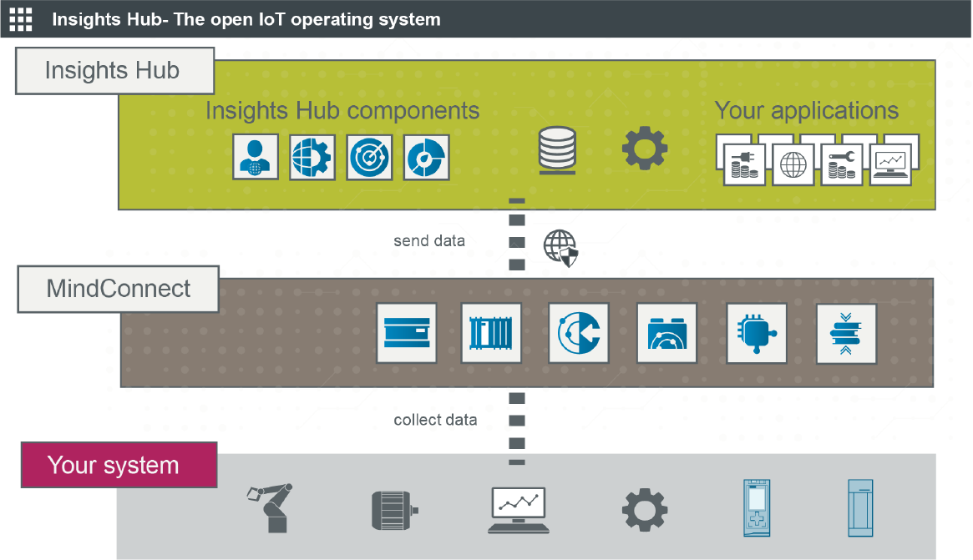Open the plug and coins application icon
973x560 pixels.
click(x=745, y=164)
